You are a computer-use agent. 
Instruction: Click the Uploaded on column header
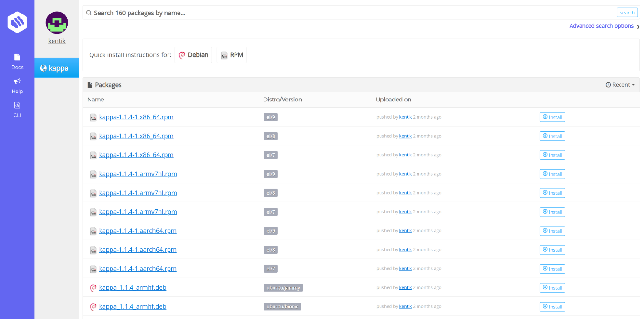click(393, 100)
